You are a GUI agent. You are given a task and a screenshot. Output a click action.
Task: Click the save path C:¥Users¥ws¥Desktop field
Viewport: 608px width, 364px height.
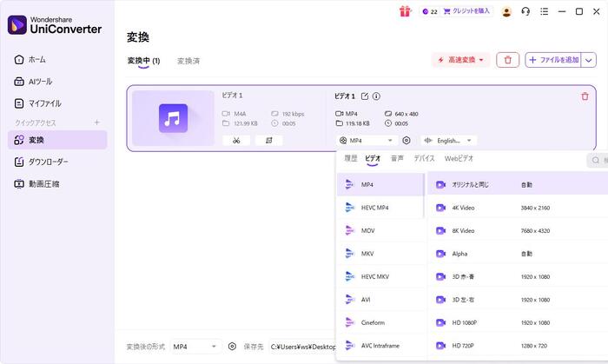pyautogui.click(x=302, y=347)
